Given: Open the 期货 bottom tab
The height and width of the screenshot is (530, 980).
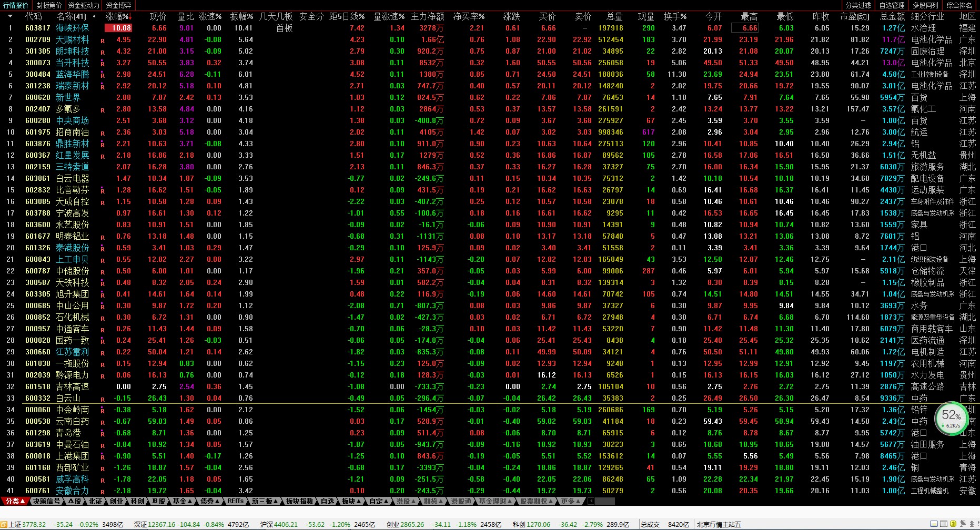Looking at the screenshot, I should (433, 501).
